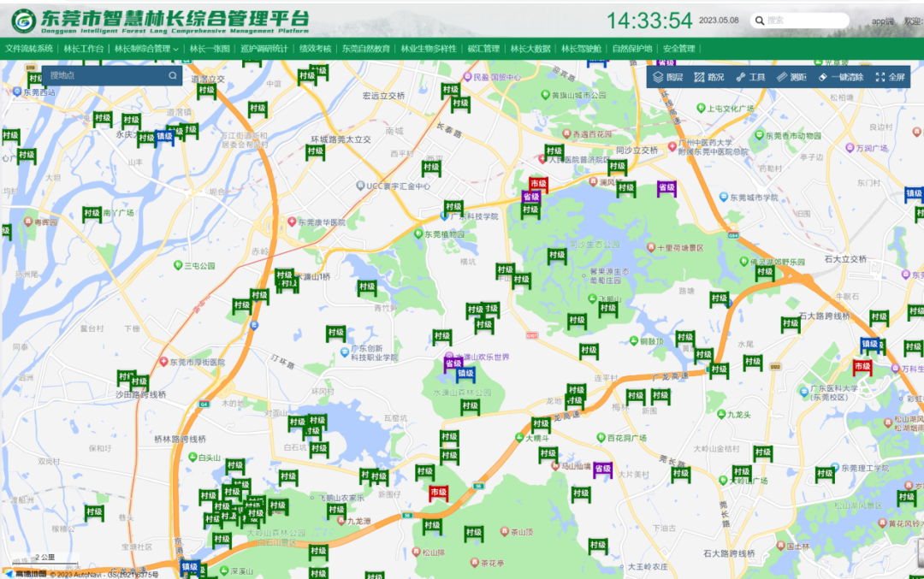Expand the 林长制综合管理 dropdown menu
The height and width of the screenshot is (579, 924).
click(x=146, y=49)
